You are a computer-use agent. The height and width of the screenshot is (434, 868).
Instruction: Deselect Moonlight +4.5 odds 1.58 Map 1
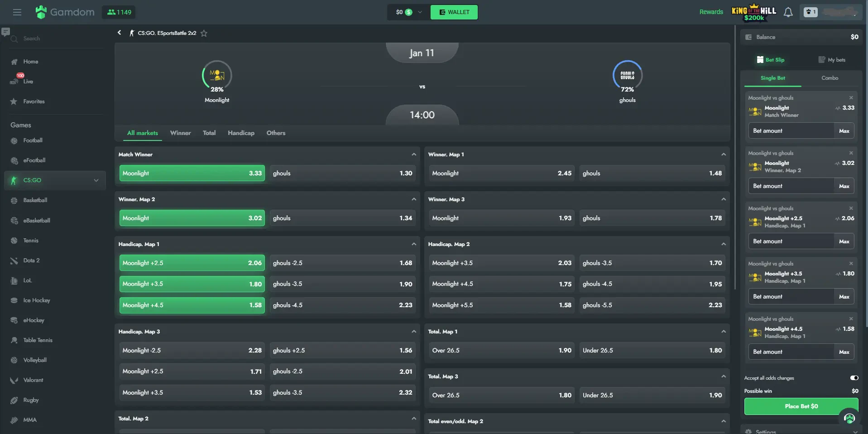(192, 305)
